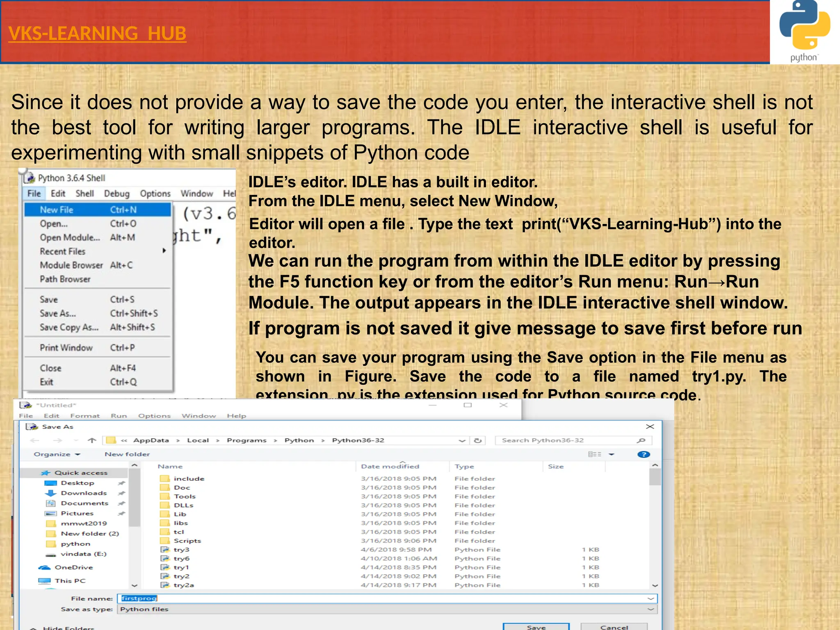The width and height of the screenshot is (840, 630).
Task: Click the Back arrow in Save As dialog
Action: 35,440
